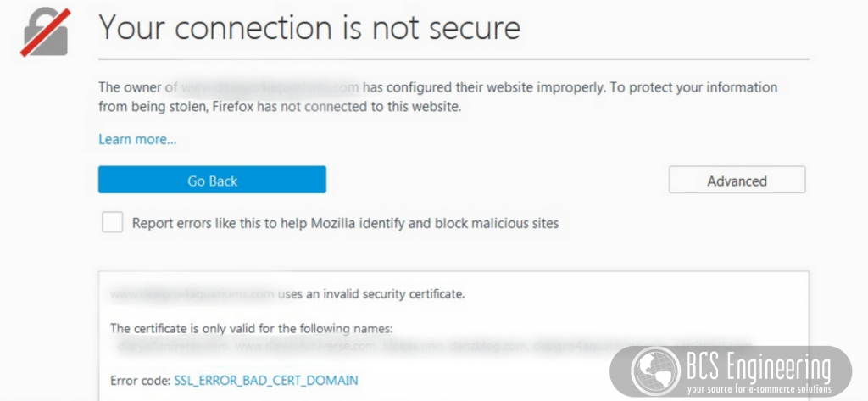868x401 pixels.
Task: Click 'uses an invalid security certificate' text
Action: [371, 294]
